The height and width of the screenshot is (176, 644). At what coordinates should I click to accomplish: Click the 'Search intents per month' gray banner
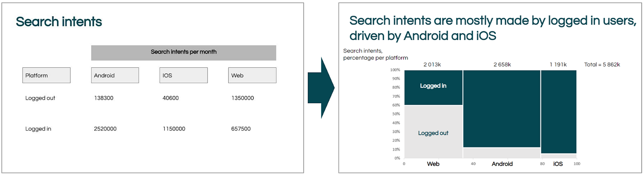pos(184,53)
